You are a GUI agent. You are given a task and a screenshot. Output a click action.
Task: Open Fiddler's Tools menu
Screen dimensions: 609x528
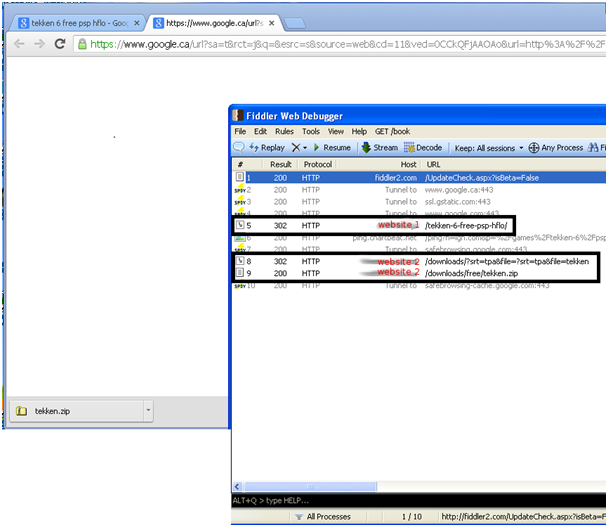pos(311,131)
